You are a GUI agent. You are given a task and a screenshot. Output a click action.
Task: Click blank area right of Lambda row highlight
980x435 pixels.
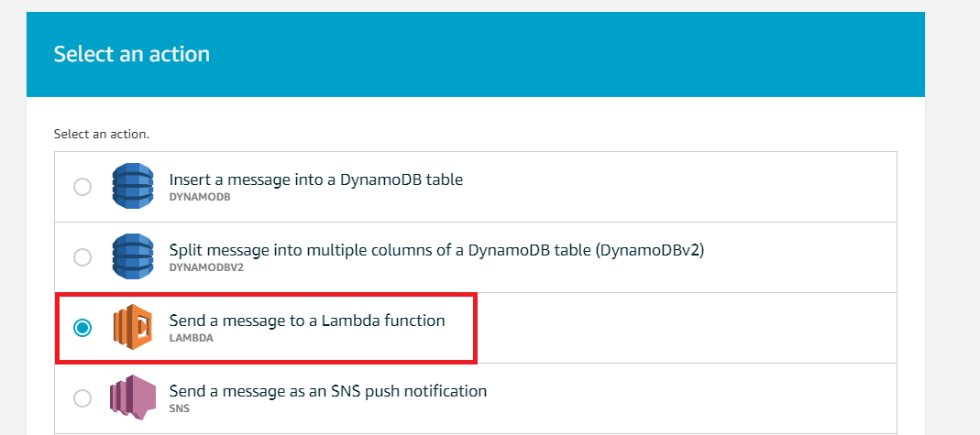pyautogui.click(x=687, y=328)
